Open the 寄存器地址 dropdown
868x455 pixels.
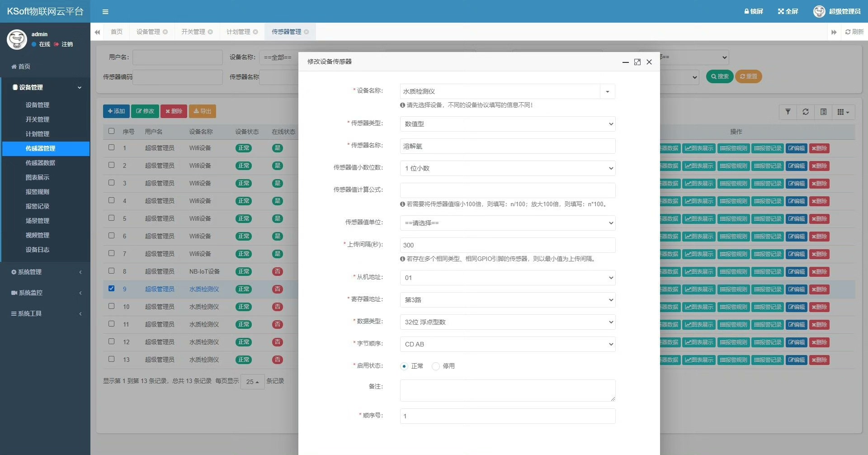pyautogui.click(x=507, y=300)
